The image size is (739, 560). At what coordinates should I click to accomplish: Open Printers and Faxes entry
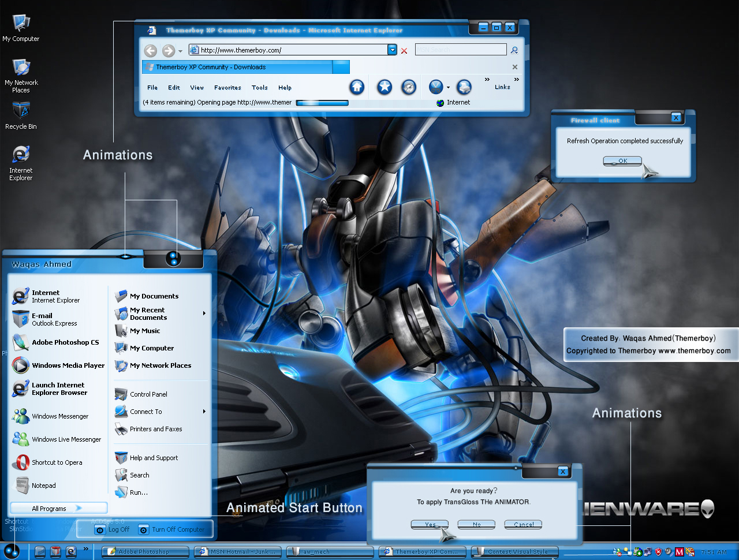coord(149,429)
